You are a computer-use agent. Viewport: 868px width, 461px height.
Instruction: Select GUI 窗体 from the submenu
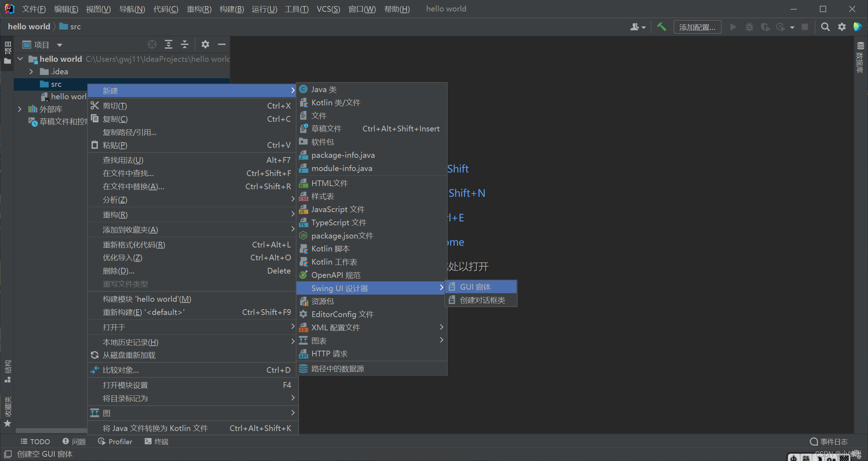tap(475, 287)
